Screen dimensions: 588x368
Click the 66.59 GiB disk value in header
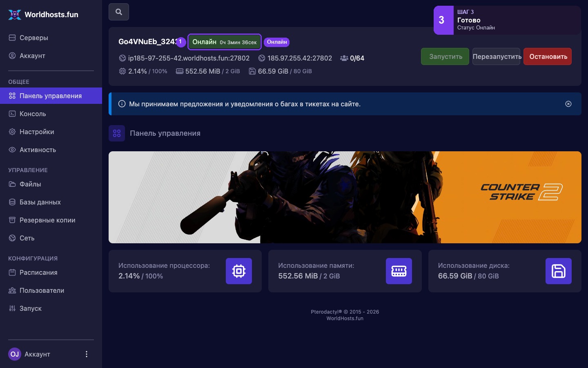pos(273,71)
